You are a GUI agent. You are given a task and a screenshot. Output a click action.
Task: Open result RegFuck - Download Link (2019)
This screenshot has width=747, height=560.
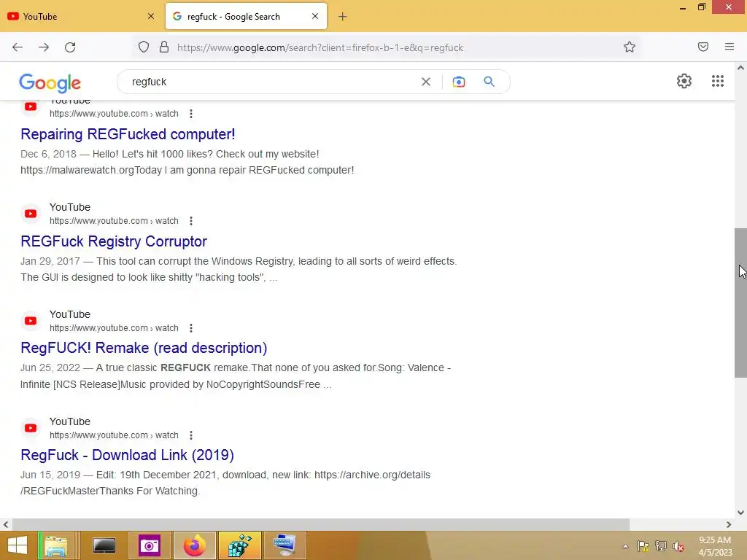pos(127,455)
